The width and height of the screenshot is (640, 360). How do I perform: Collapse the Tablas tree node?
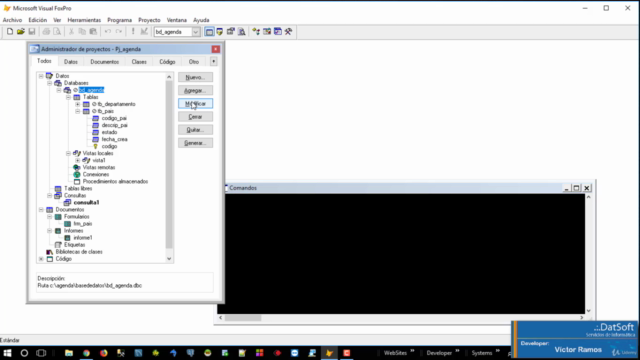[x=68, y=97]
